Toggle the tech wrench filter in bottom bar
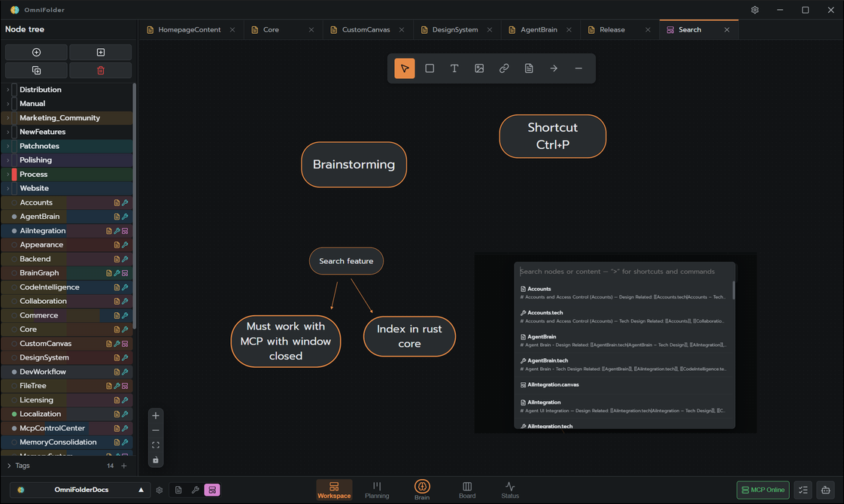This screenshot has height=504, width=844. [195, 490]
